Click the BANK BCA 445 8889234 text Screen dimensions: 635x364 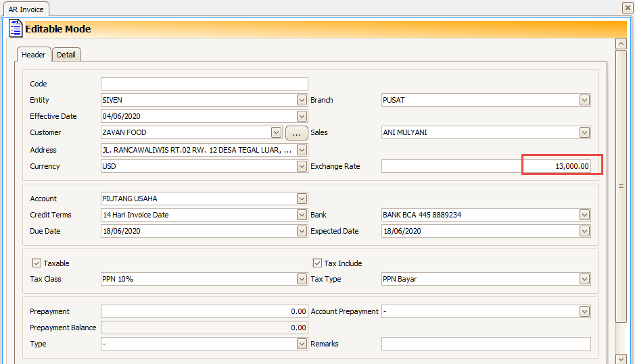[422, 215]
